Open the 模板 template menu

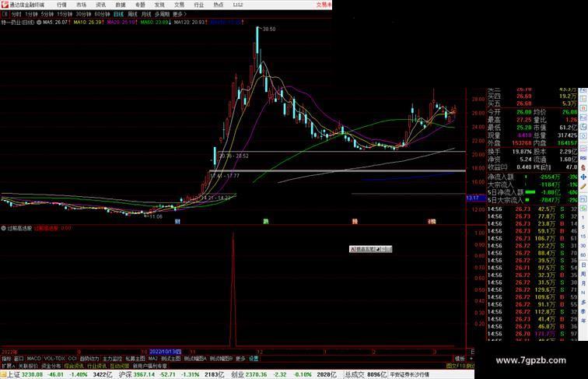pos(460,359)
